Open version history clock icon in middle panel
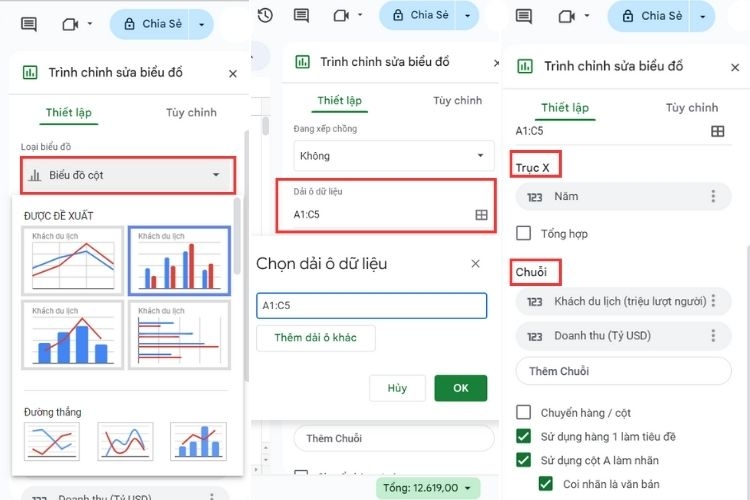Screen dimensions: 750x500 click(x=265, y=15)
